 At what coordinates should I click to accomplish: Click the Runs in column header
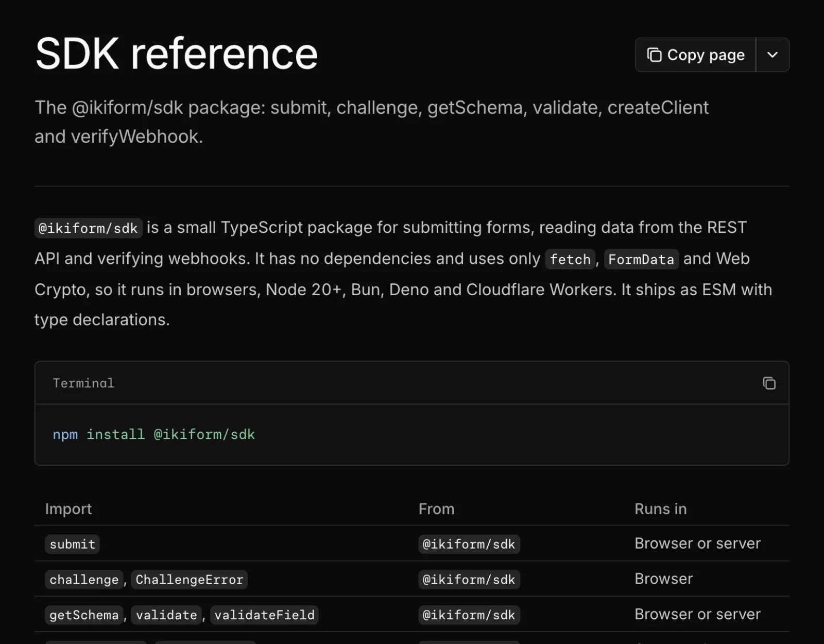[x=661, y=509]
